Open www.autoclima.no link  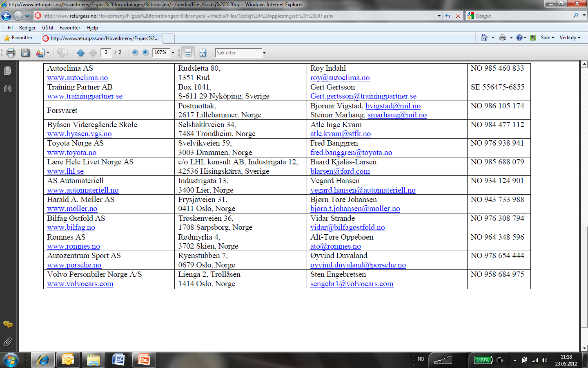click(78, 78)
